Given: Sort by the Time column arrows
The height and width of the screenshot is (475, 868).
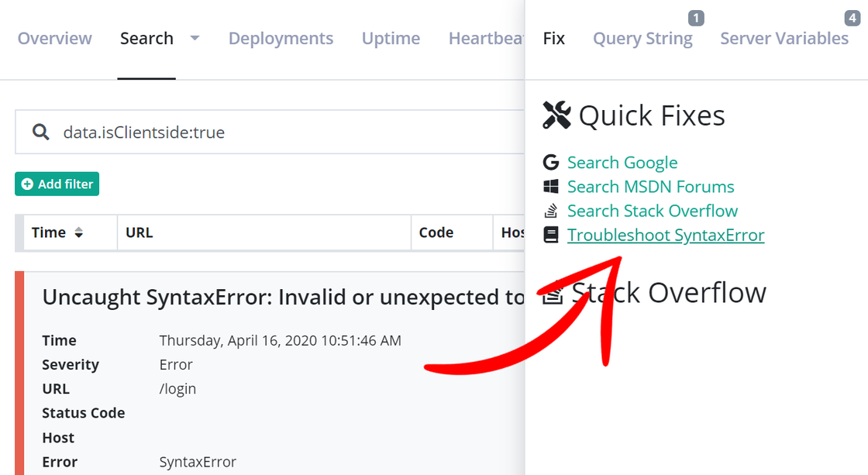Looking at the screenshot, I should tap(78, 232).
